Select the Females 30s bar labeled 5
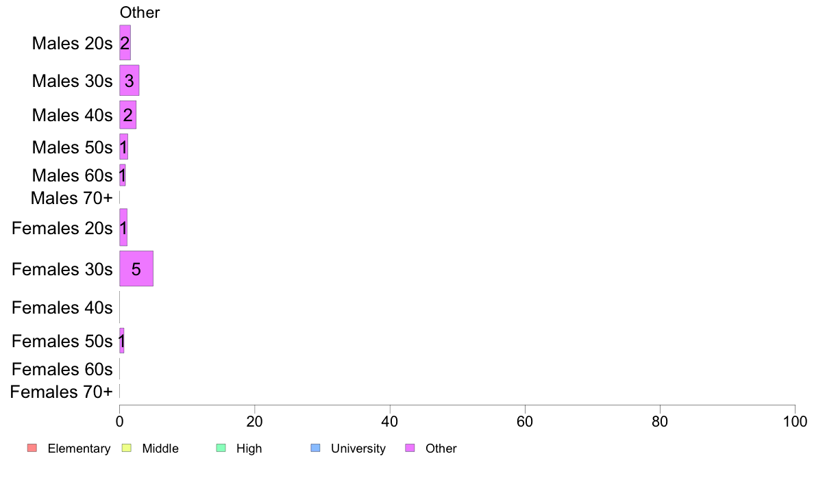This screenshot has height=504, width=814. (x=136, y=268)
